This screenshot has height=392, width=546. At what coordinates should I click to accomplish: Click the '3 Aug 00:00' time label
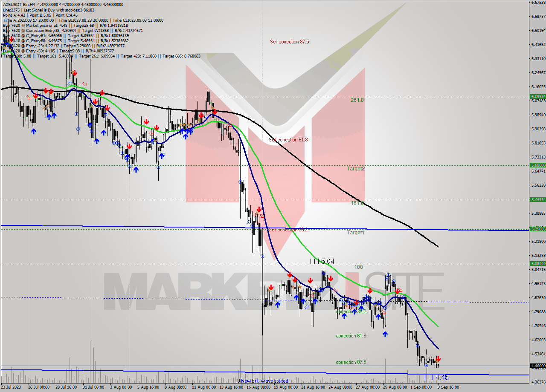(122, 387)
